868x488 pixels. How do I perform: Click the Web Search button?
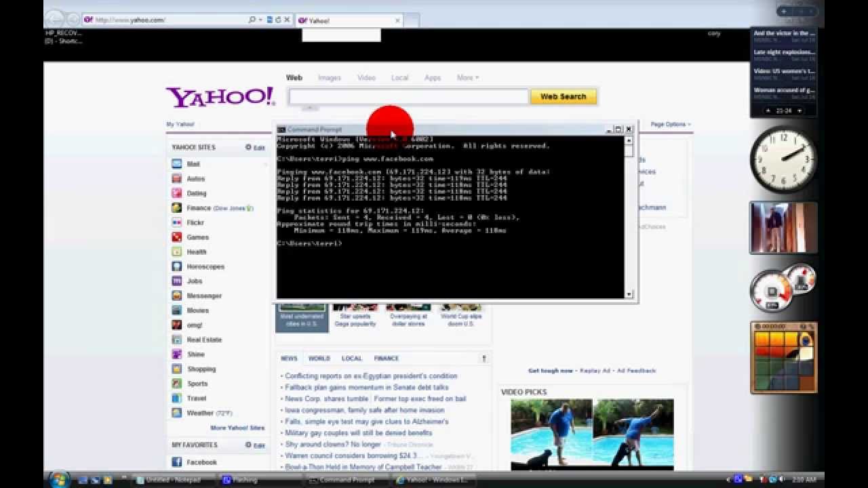click(x=564, y=97)
